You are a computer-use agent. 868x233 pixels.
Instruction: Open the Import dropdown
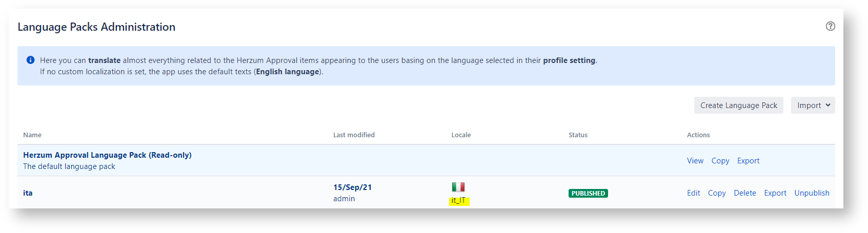(x=813, y=105)
